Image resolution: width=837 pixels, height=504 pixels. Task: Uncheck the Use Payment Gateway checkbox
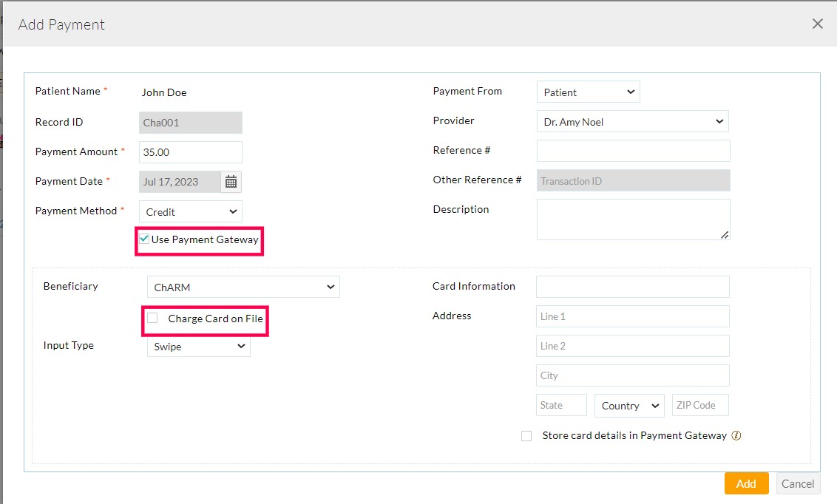(145, 239)
